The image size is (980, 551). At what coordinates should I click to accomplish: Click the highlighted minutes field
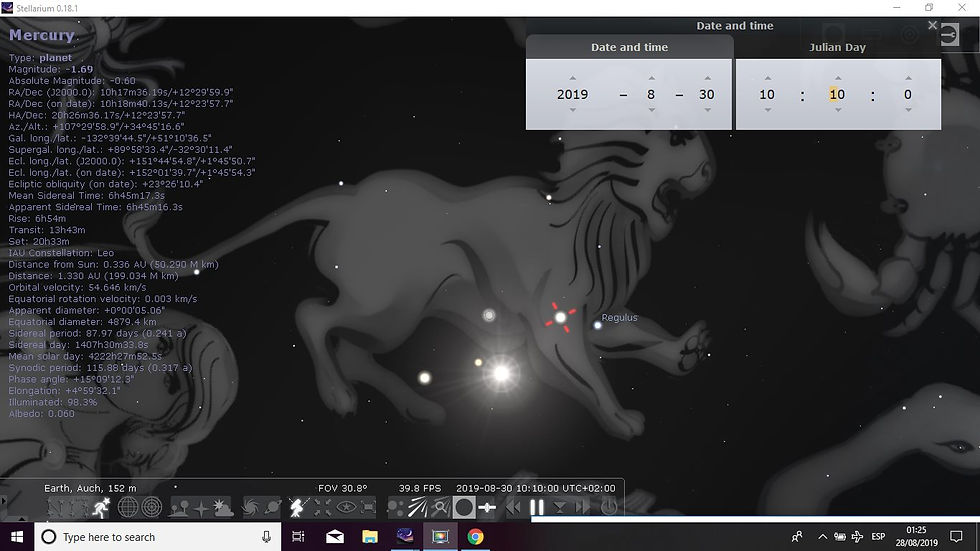click(x=838, y=94)
